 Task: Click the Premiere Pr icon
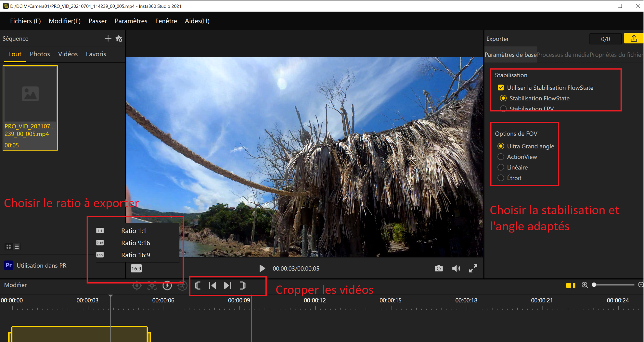tap(9, 265)
